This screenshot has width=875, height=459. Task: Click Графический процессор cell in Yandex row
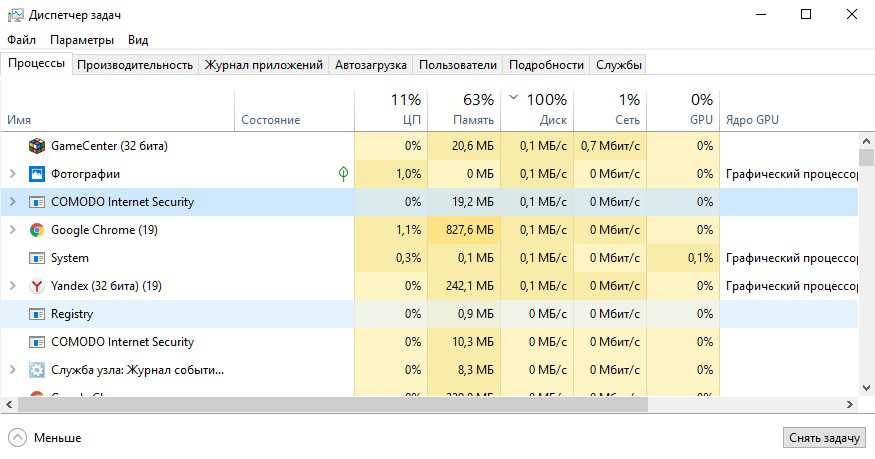point(791,286)
